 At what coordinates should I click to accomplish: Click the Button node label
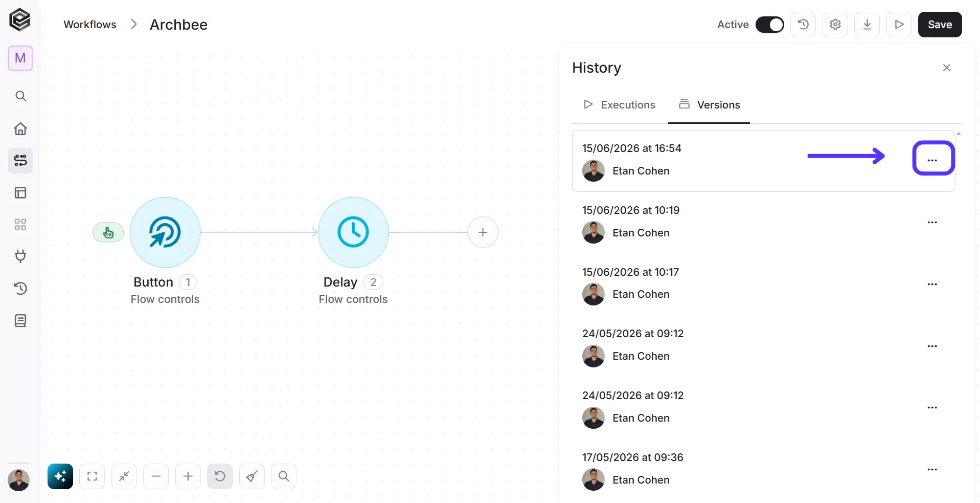(x=153, y=282)
